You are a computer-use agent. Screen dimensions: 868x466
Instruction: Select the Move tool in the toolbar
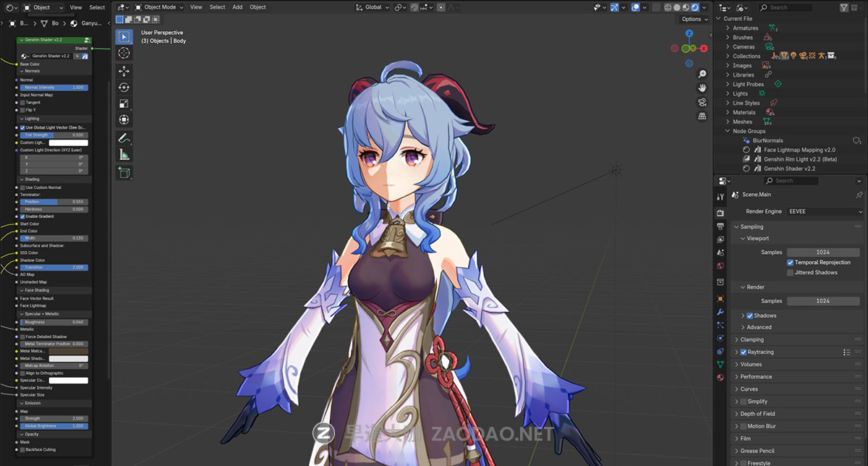(124, 70)
